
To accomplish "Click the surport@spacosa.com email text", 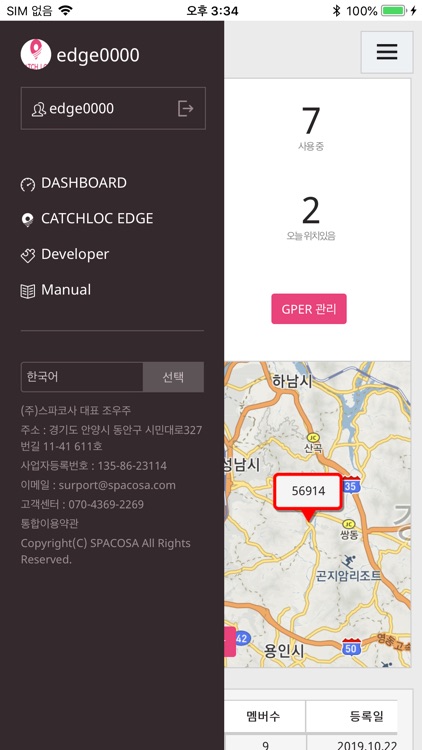I will click(x=117, y=485).
